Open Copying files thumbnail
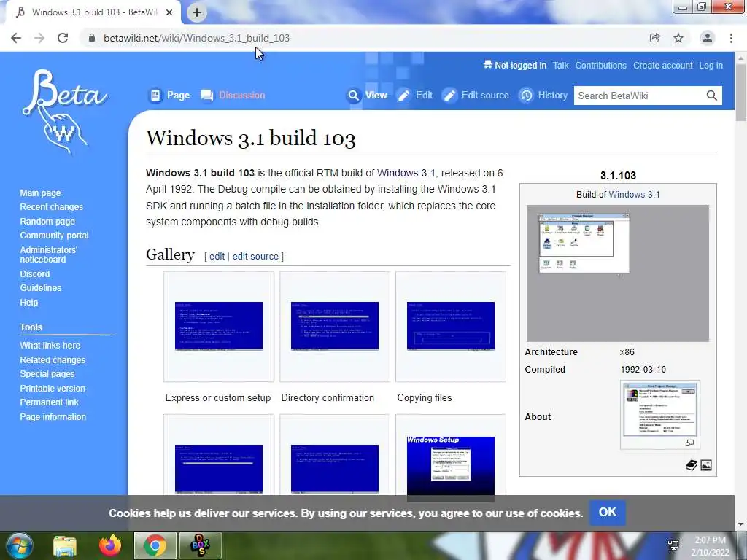 click(x=451, y=326)
